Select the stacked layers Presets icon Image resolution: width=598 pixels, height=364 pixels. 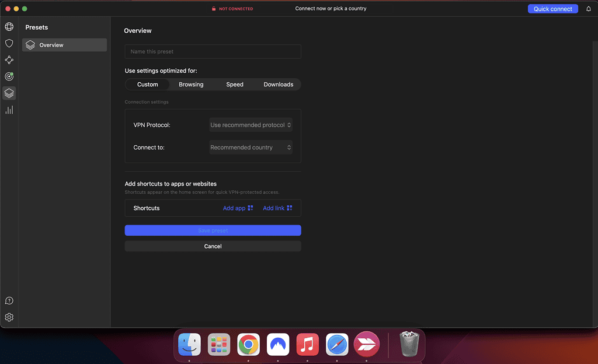[9, 93]
